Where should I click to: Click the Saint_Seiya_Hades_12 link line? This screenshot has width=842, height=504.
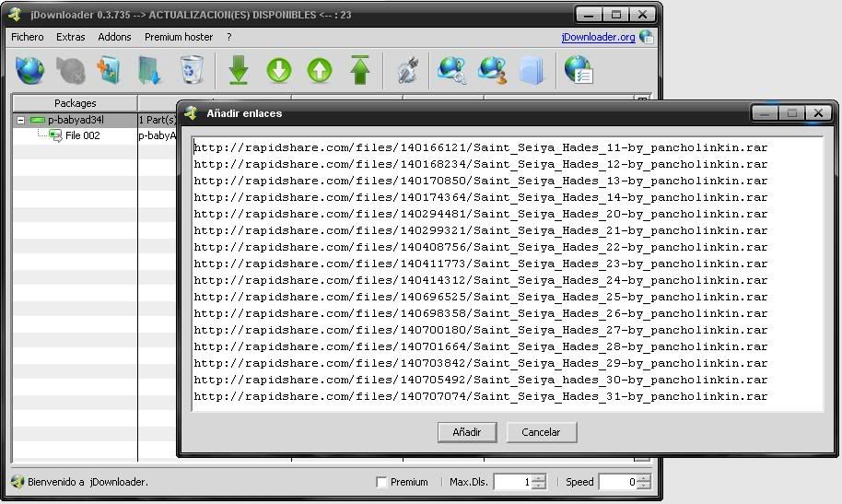coord(481,164)
